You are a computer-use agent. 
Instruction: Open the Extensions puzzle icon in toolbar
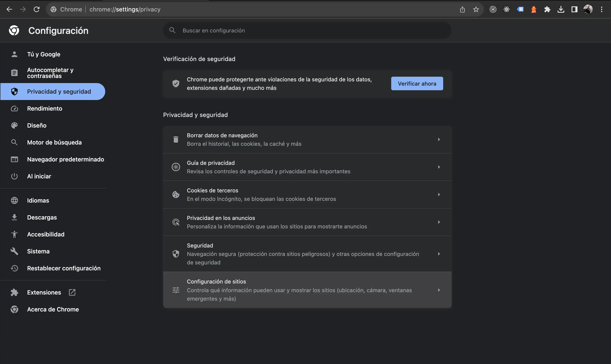coord(547,9)
